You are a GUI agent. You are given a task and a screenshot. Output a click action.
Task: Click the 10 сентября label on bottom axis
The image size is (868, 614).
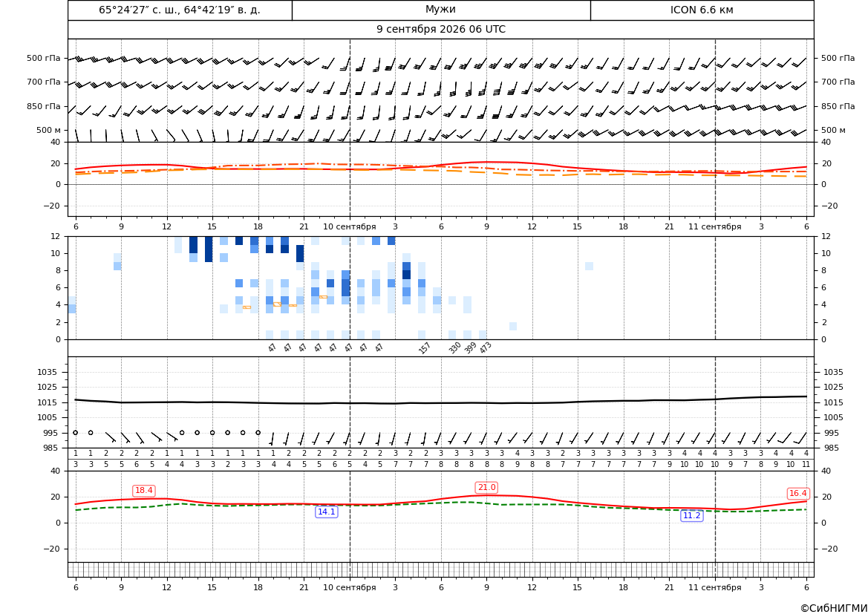pos(349,587)
